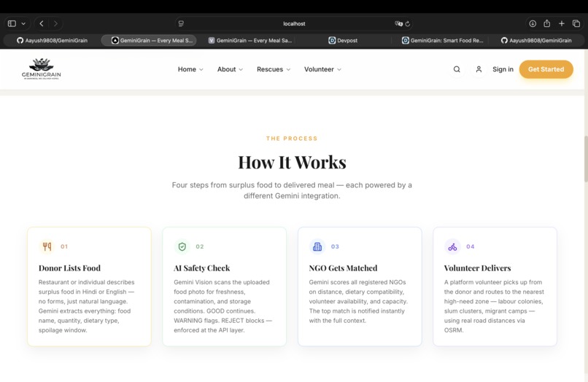Show downloads with the download icon

point(533,23)
